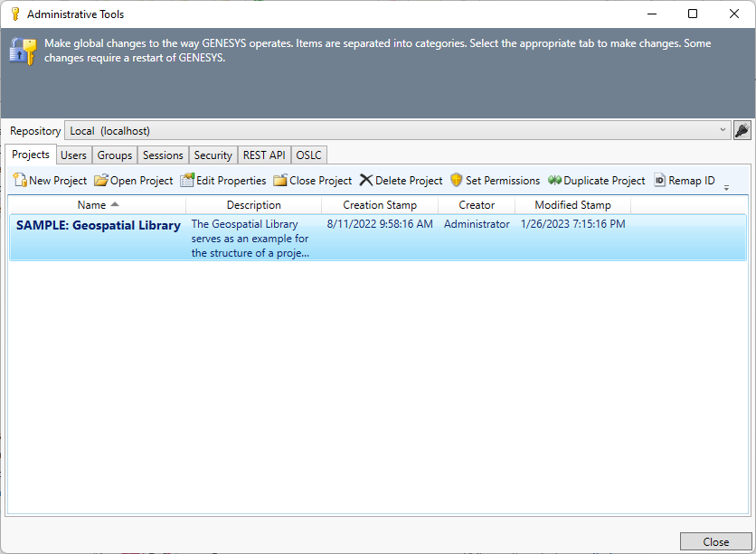756x554 pixels.
Task: Delete the selected project
Action: pos(400,180)
